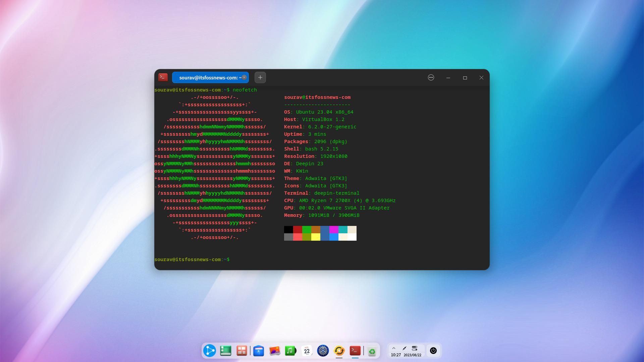644x362 pixels.
Task: Click the 'Terminal: deepin-terminal' line
Action: [322, 193]
